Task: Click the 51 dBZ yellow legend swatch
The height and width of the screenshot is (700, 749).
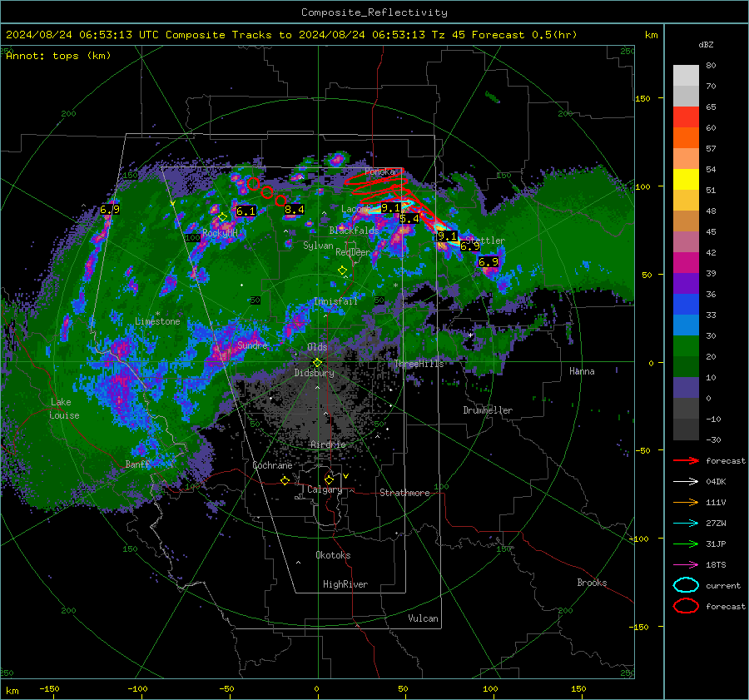Action: click(x=686, y=179)
